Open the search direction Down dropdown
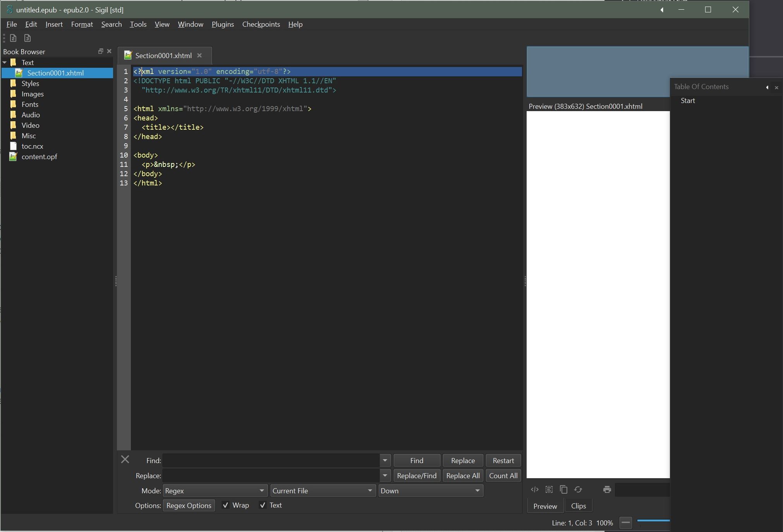Screen dimensions: 783x532 point(430,491)
